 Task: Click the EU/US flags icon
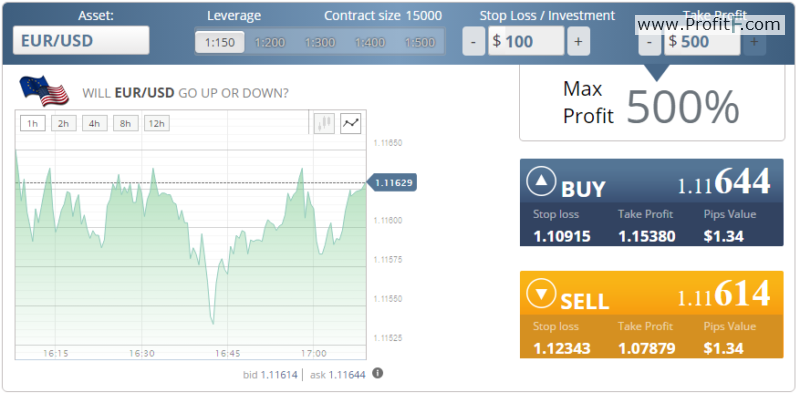[x=44, y=90]
